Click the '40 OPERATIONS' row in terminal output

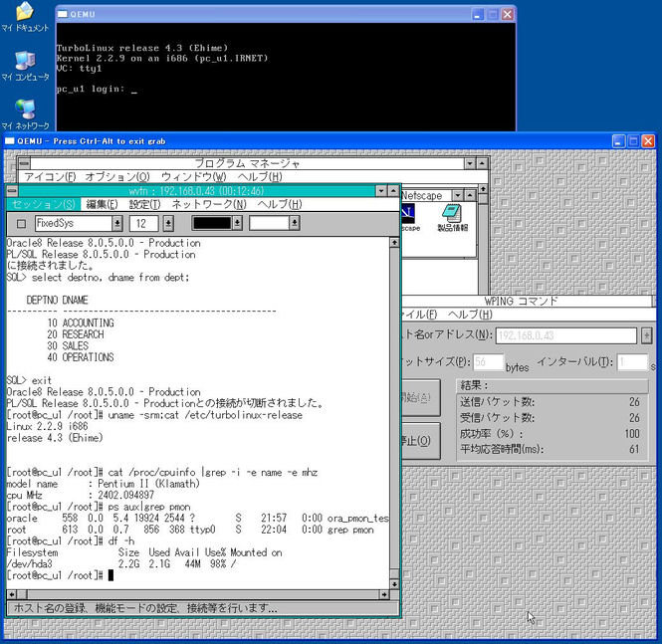(x=81, y=357)
